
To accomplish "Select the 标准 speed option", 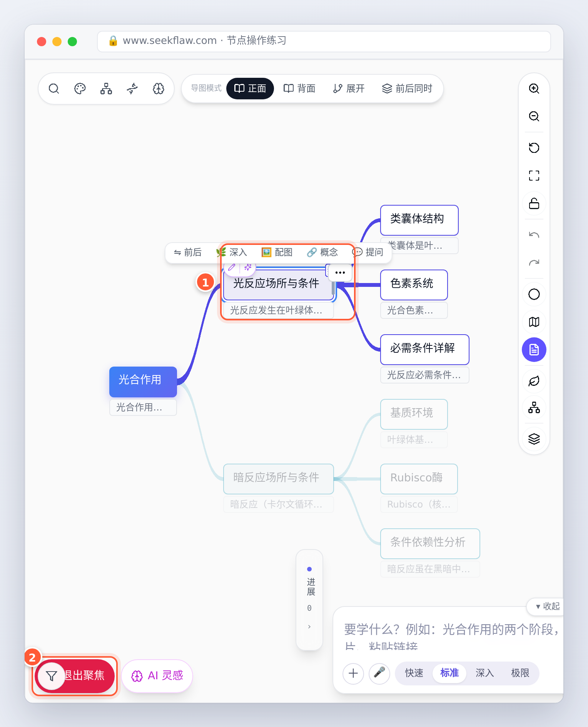I will pos(449,673).
